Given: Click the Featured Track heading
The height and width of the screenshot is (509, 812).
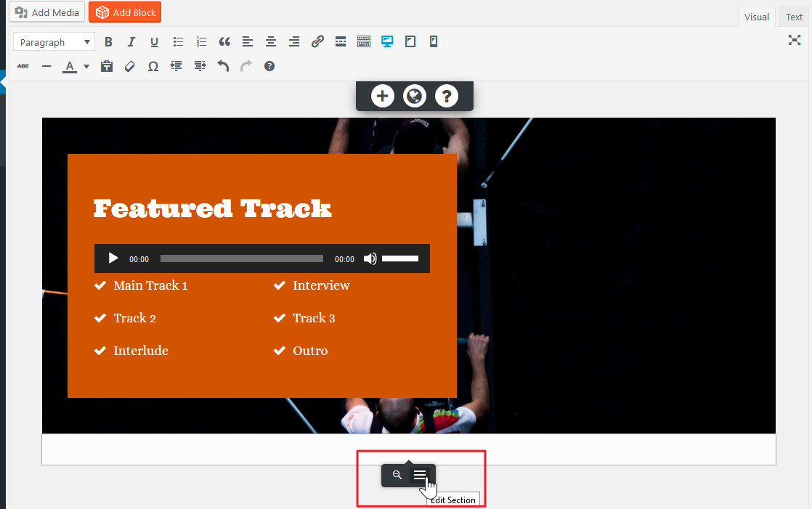Looking at the screenshot, I should (212, 208).
